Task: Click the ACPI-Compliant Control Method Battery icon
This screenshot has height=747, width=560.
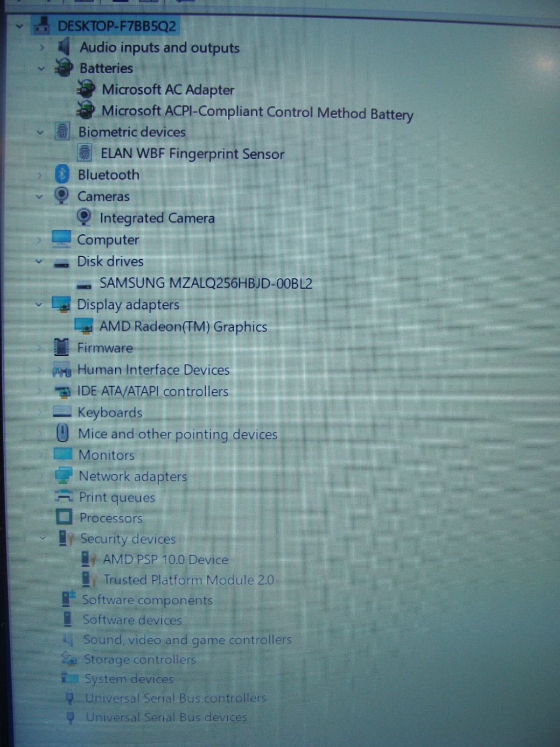Action: 85,110
